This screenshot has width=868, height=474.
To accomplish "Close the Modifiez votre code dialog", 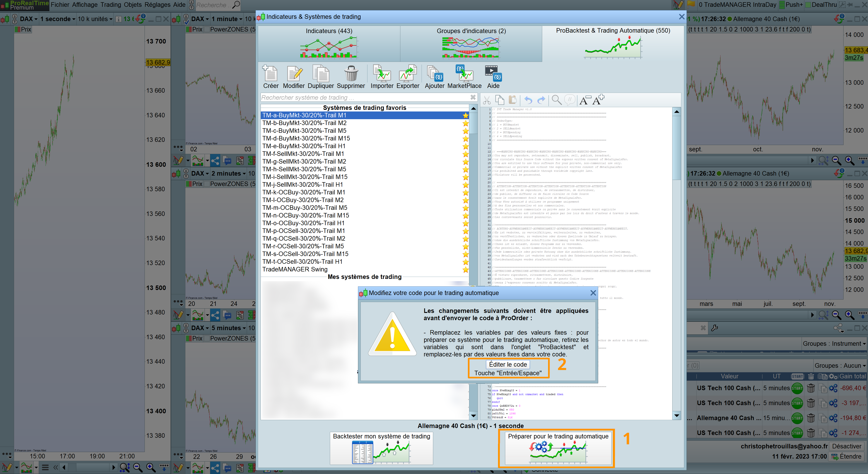I will [x=593, y=293].
